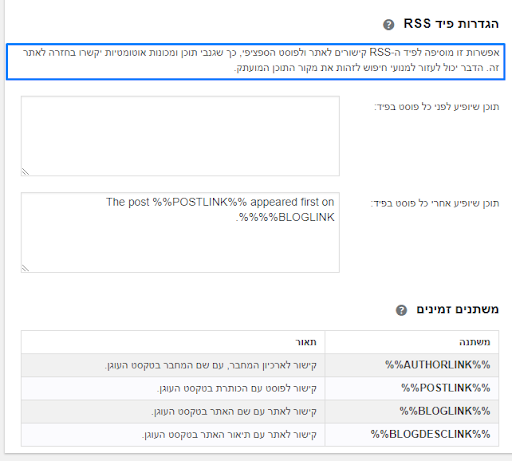512x461 pixels.
Task: Click description of BLOGLINK row
Action: point(234,411)
